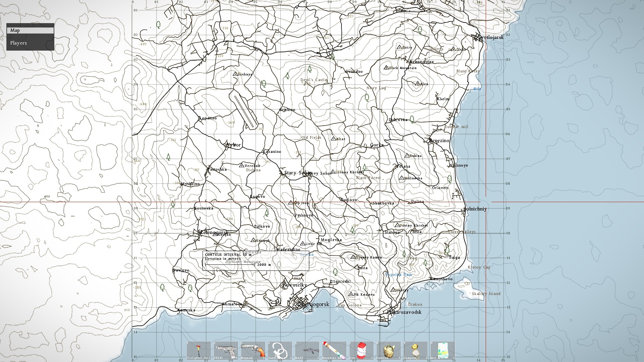Select the Zelenogorsk label
This screenshot has width=644, height=362.
[x=215, y=233]
